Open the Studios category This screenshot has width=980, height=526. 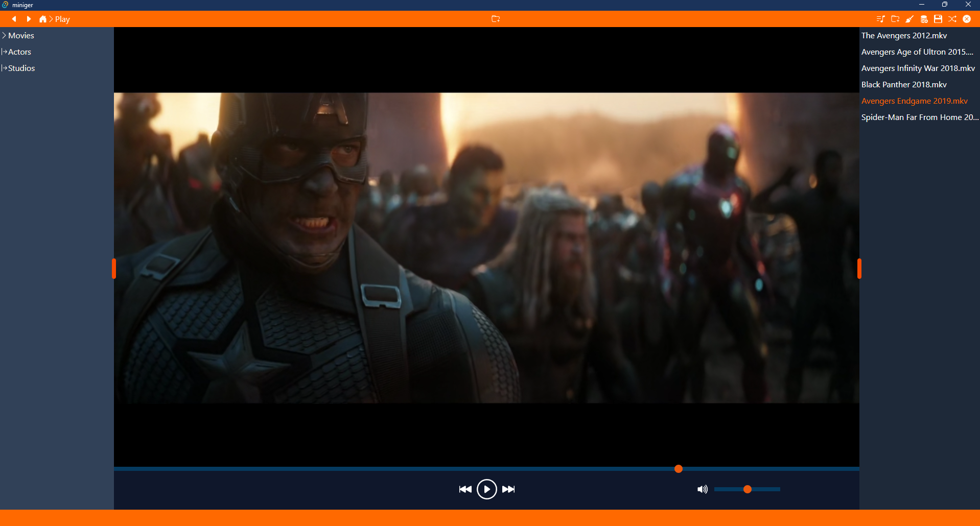click(21, 68)
